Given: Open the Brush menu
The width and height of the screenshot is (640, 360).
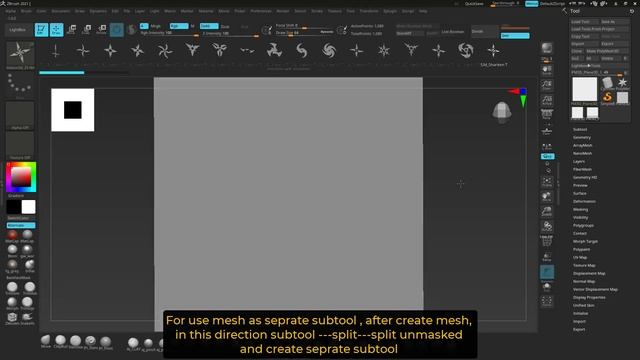Looking at the screenshot, I should (x=26, y=11).
